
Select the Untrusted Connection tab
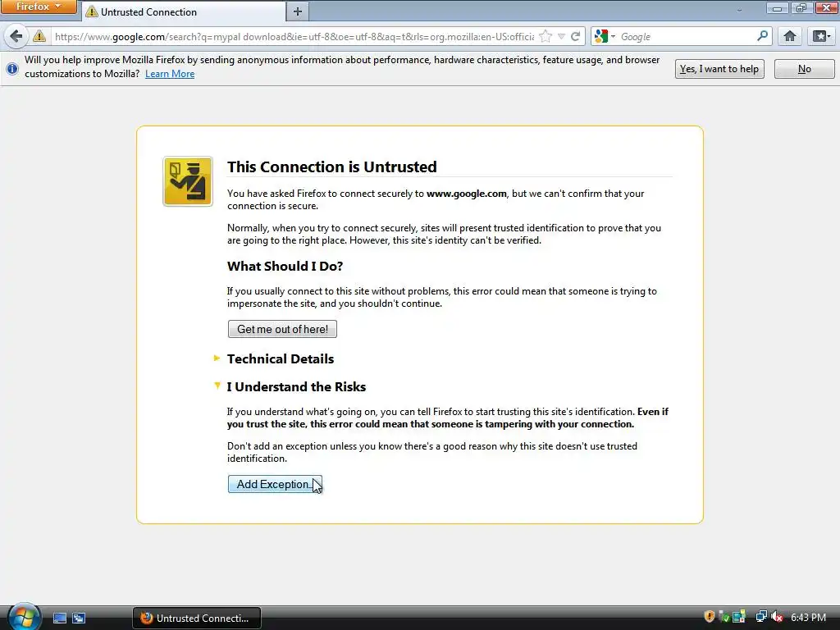pos(183,11)
